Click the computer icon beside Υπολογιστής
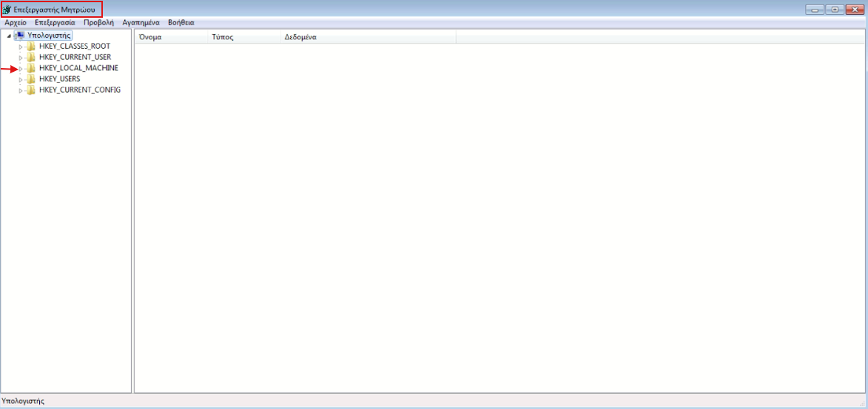Viewport: 868px width, 409px height. point(20,35)
